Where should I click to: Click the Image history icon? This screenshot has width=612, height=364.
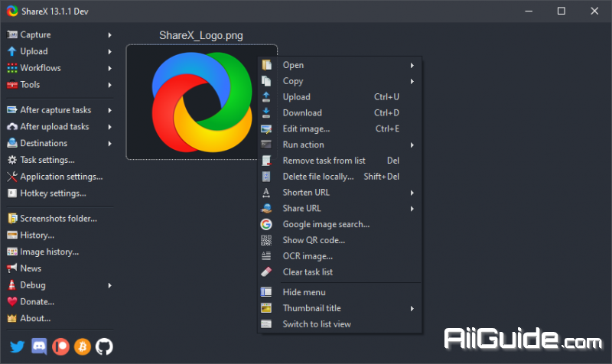click(12, 252)
